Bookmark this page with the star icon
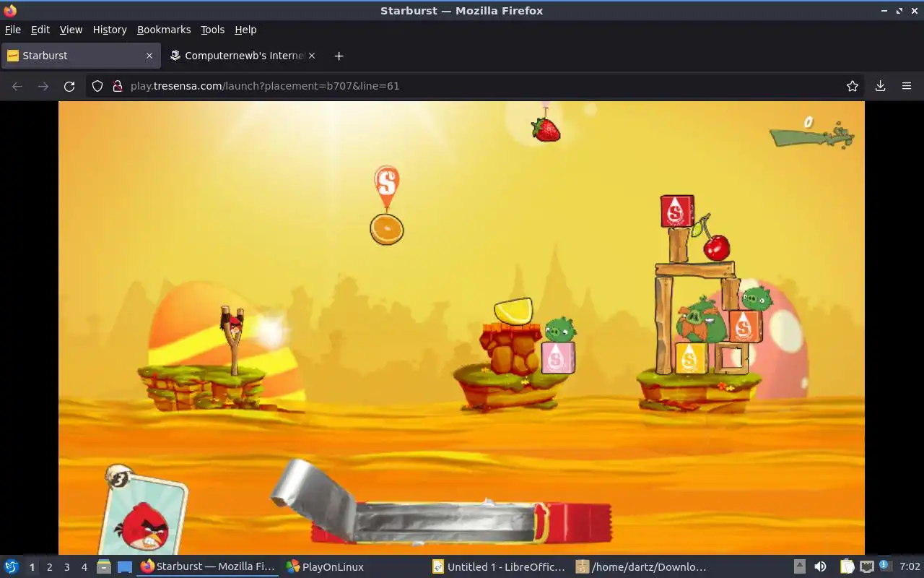The height and width of the screenshot is (578, 924). (853, 86)
